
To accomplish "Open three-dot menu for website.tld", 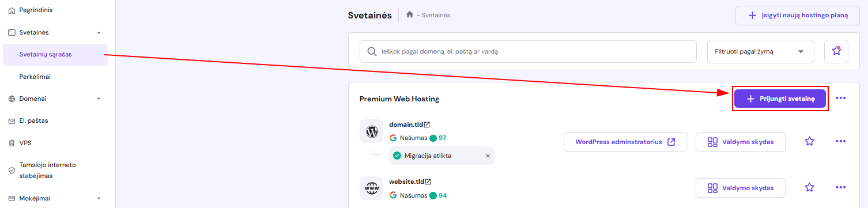I will click(x=840, y=187).
